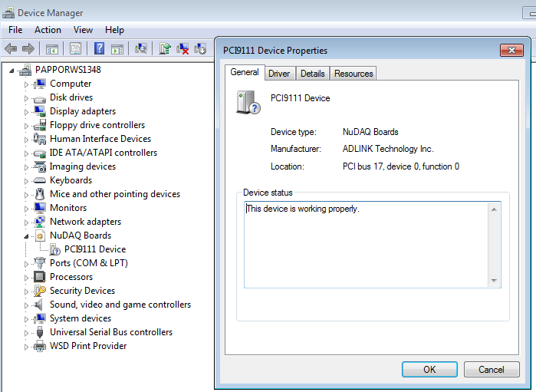Click the Mice and other pointing devices icon

40,194
